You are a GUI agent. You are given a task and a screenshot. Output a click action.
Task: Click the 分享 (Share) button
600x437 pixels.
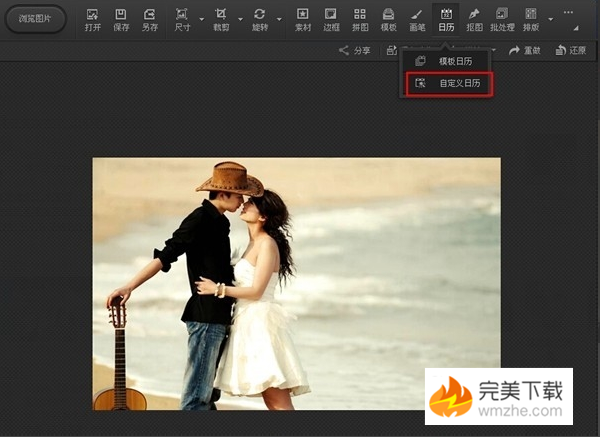tap(354, 50)
